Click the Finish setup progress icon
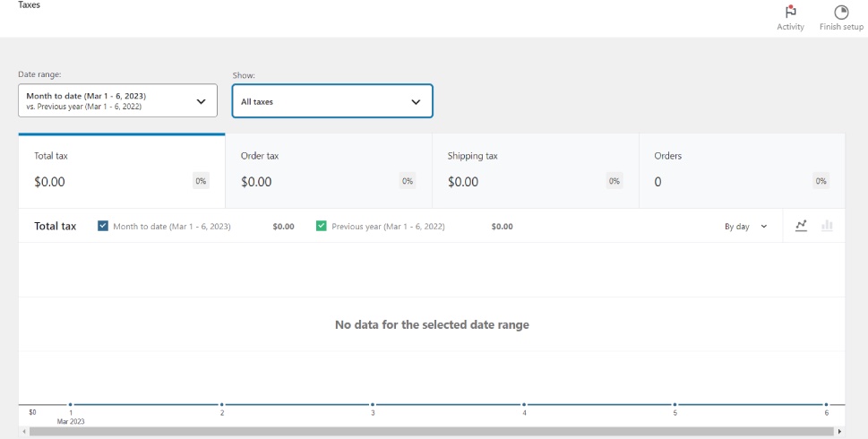The image size is (868, 439). [x=841, y=13]
